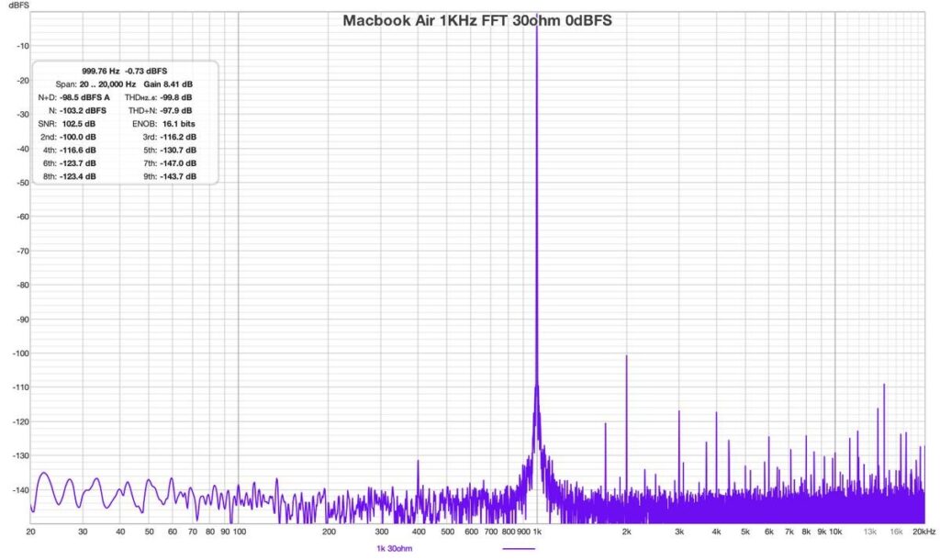Click the 5th harmonic "-130.7 dB" value
Viewport: 940px width, 560px height.
[178, 150]
